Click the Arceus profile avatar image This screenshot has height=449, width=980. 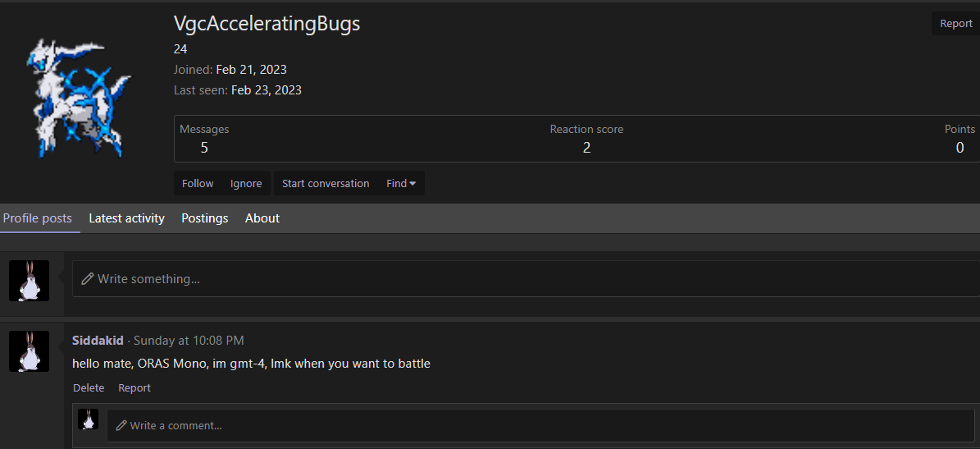[x=79, y=99]
